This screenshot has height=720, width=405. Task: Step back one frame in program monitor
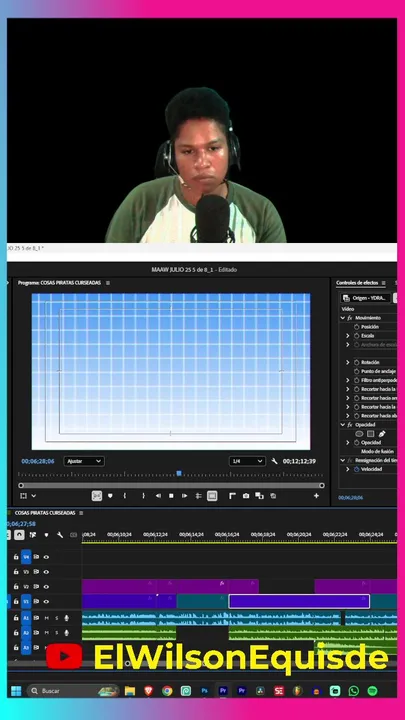(158, 496)
